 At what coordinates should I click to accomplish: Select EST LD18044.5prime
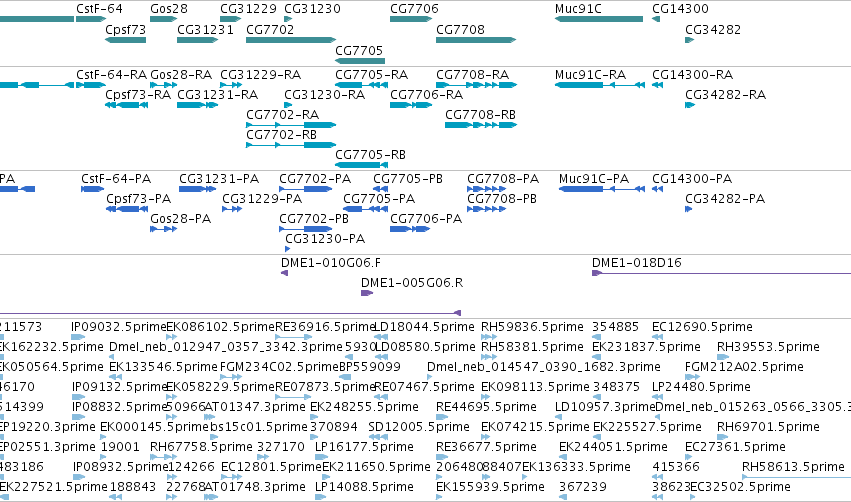click(x=381, y=337)
